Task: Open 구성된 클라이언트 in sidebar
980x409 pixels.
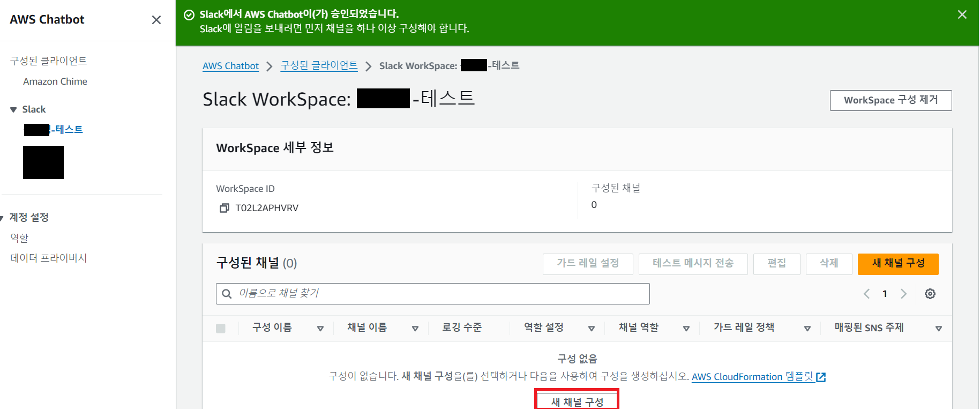Action: [48, 61]
